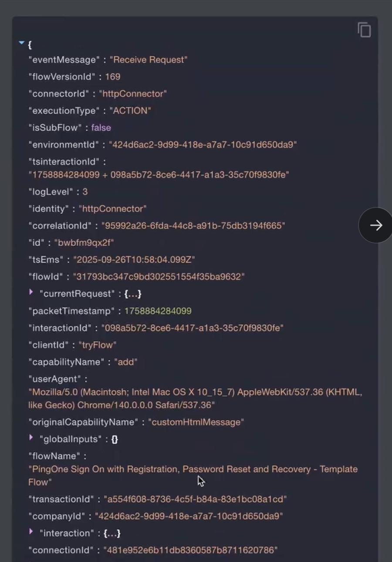Select the capabilityName value add
Viewport: 392px width, 562px height.
coord(125,362)
